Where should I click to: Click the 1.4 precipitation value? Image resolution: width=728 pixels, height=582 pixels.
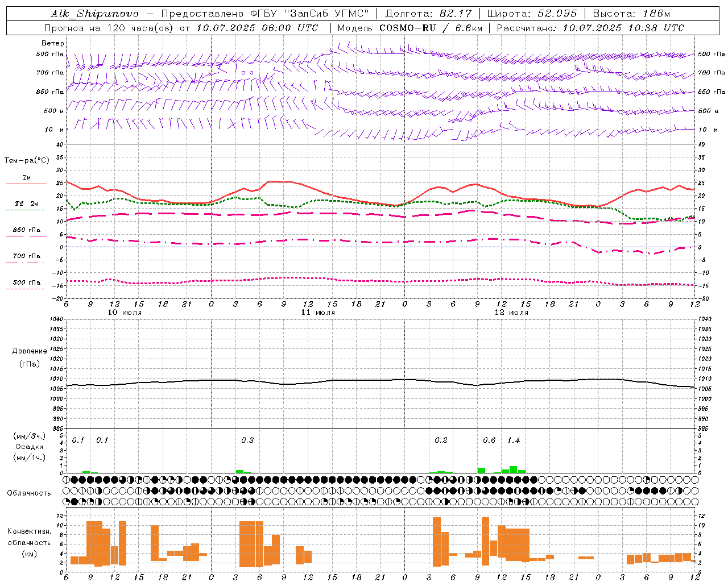[x=514, y=440]
